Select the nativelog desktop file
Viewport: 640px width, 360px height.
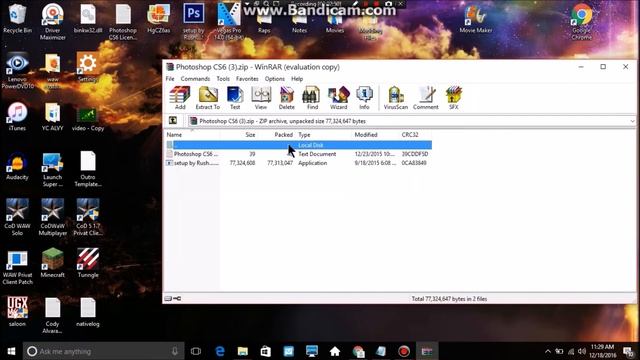pyautogui.click(x=88, y=312)
